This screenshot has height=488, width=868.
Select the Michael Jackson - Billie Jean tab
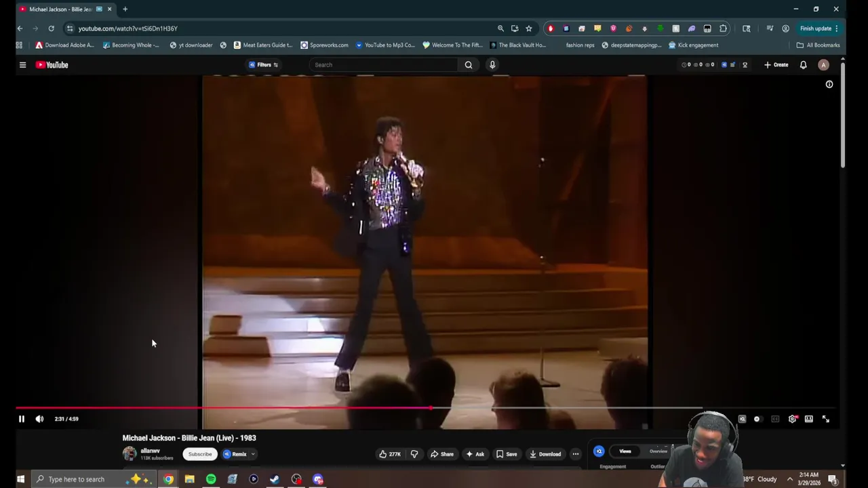(x=61, y=9)
